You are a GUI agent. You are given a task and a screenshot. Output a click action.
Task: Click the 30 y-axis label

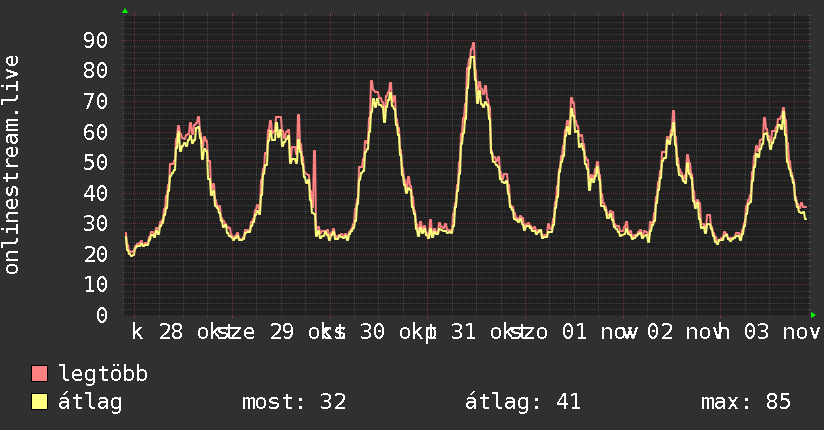pos(95,224)
